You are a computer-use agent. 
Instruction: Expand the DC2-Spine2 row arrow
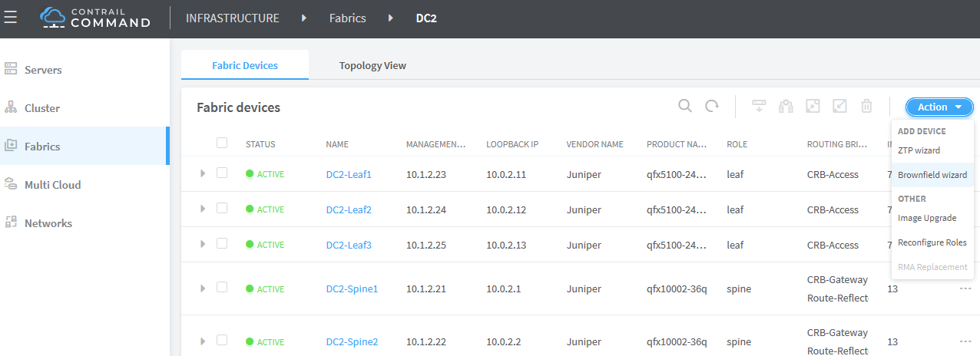203,341
